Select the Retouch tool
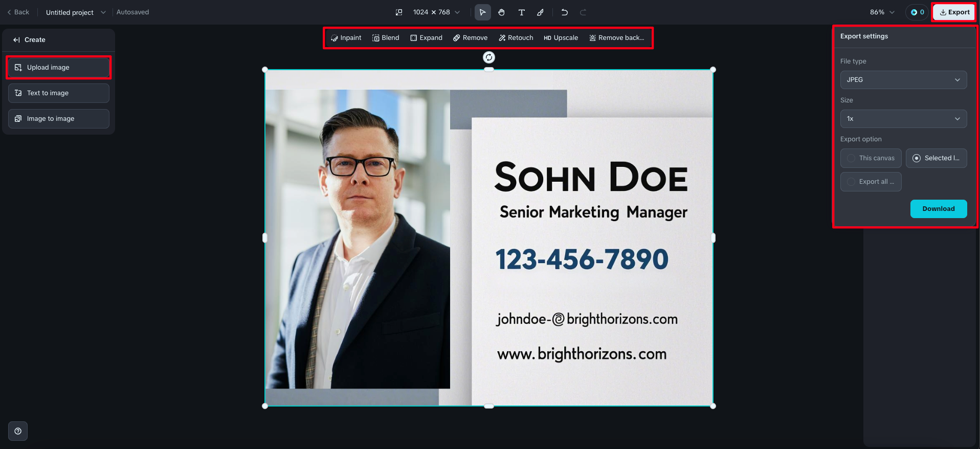 [x=516, y=38]
